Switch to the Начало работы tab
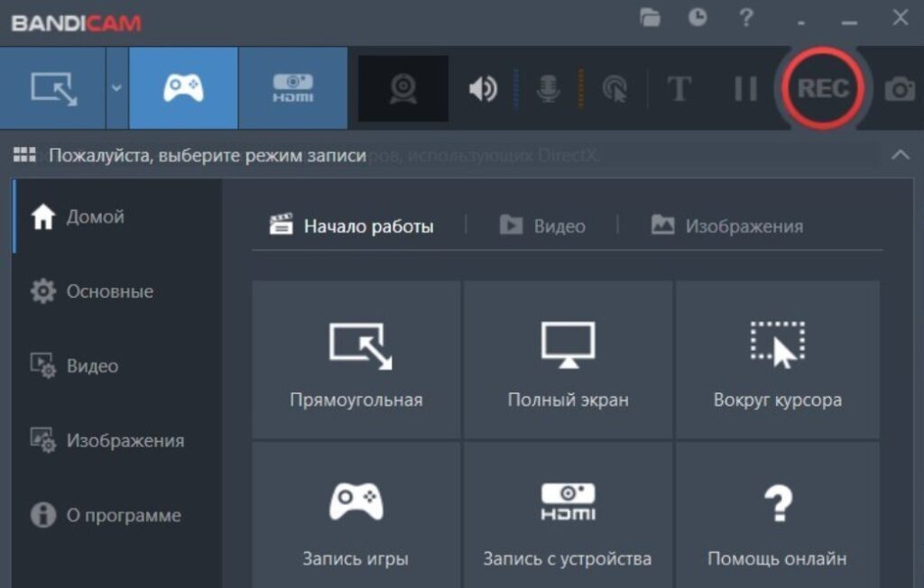Screen dimensions: 924x588 351,225
